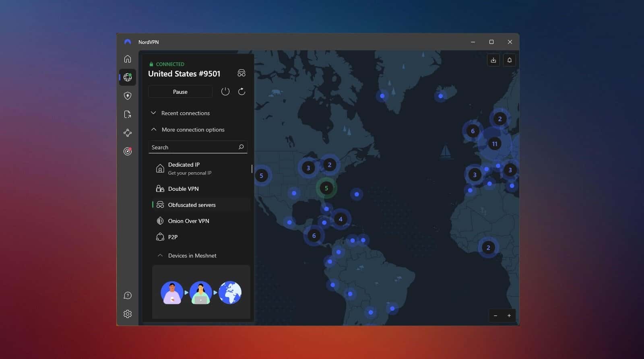Select Onion Over VPN option
The width and height of the screenshot is (644, 359).
(x=201, y=221)
